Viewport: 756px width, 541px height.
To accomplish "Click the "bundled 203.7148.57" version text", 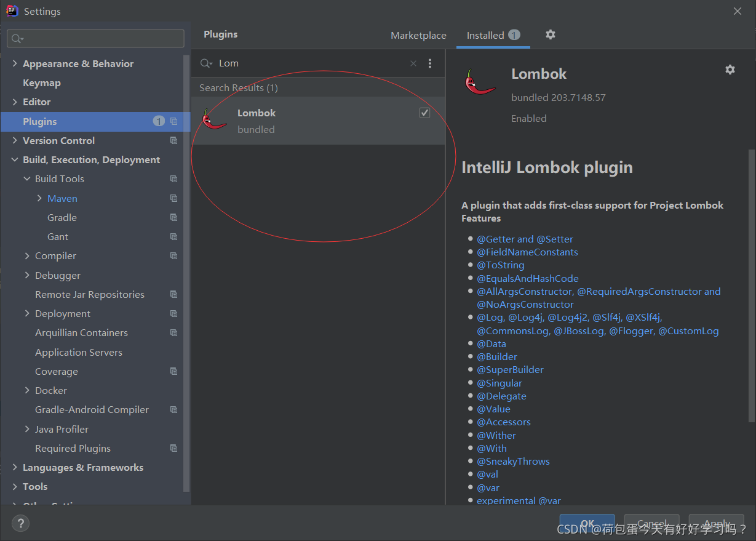I will (559, 97).
